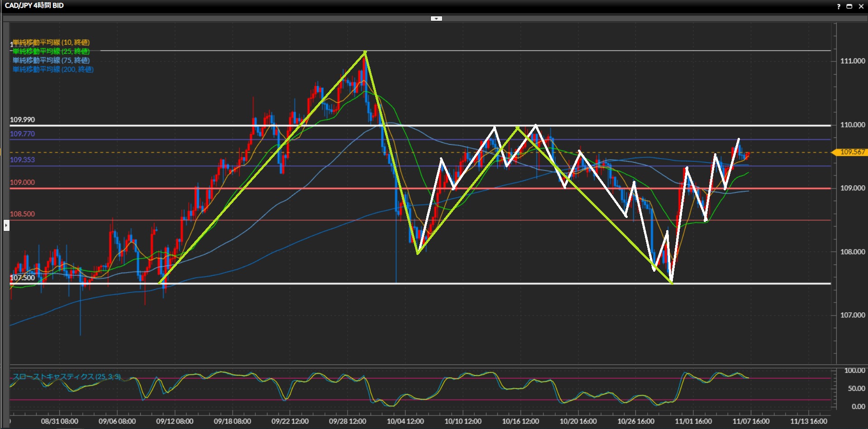This screenshot has height=429, width=868.
Task: Click the 10/04 12:00 time axis label
Action: coord(405,421)
